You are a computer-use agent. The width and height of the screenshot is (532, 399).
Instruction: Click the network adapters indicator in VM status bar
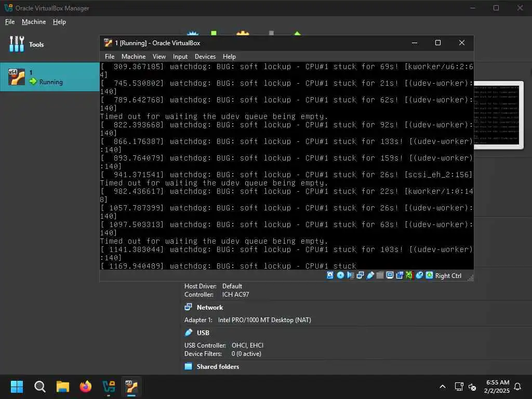tap(360, 275)
